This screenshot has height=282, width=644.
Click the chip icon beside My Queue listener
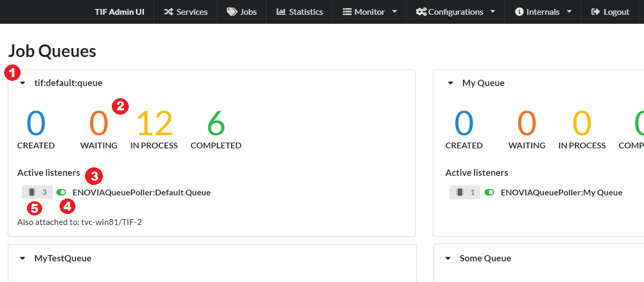tap(460, 192)
